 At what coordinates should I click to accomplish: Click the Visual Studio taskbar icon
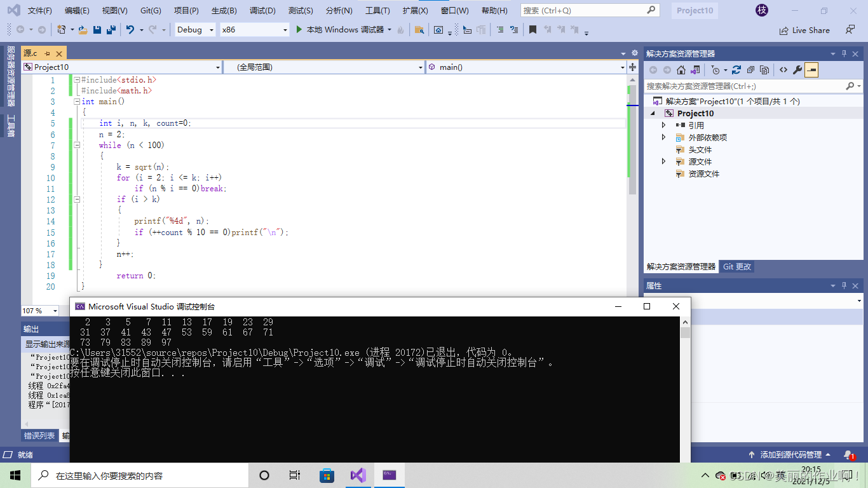358,475
